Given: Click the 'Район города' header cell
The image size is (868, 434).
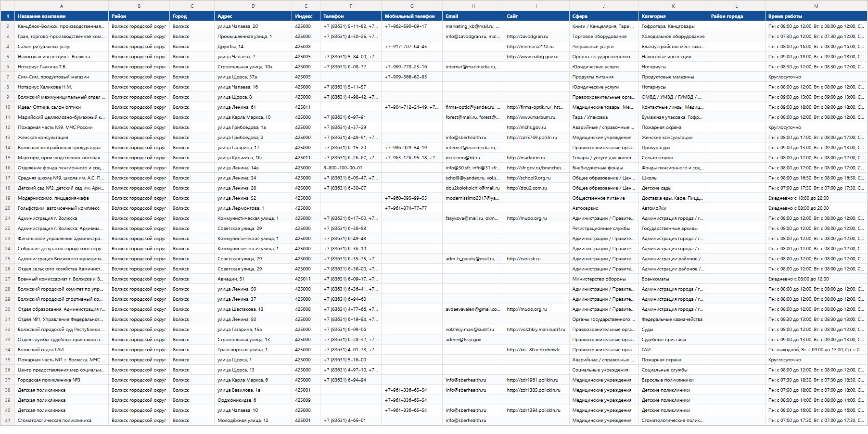Looking at the screenshot, I should [x=737, y=16].
